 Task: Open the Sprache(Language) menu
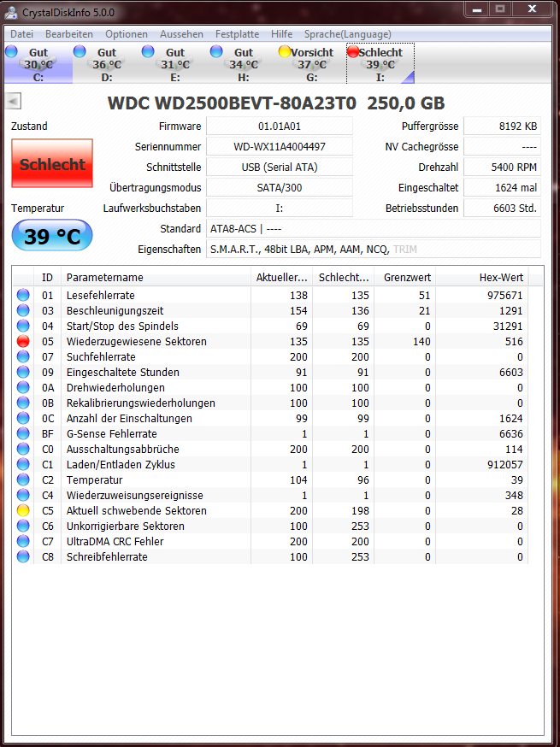348,34
